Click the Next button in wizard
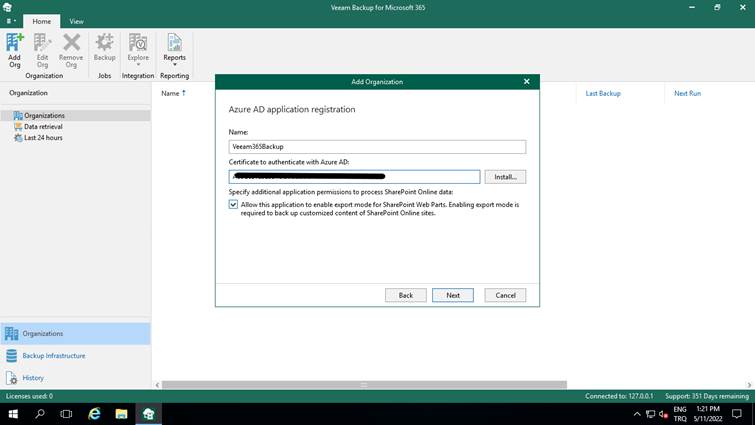Viewport: 755px width, 425px height. pyautogui.click(x=453, y=295)
